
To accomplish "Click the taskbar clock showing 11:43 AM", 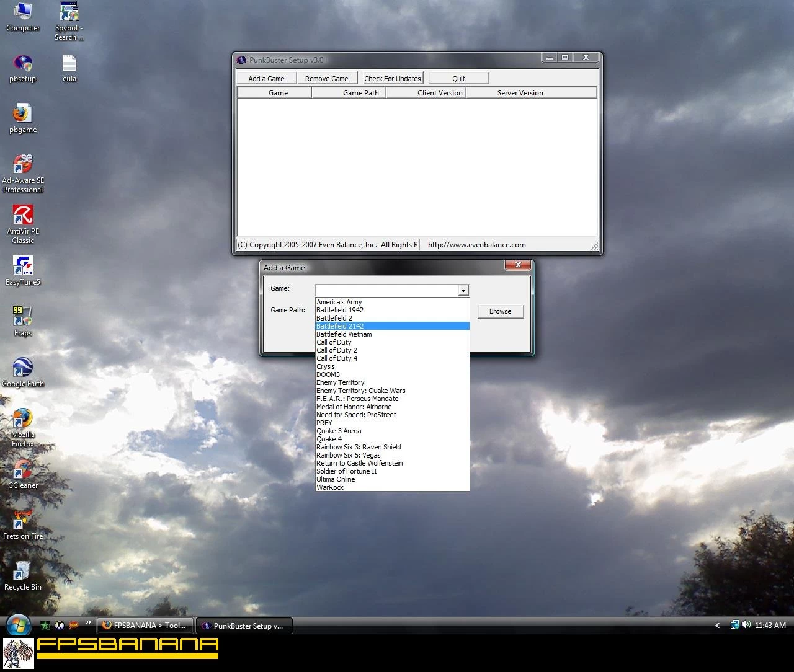I will pyautogui.click(x=770, y=626).
